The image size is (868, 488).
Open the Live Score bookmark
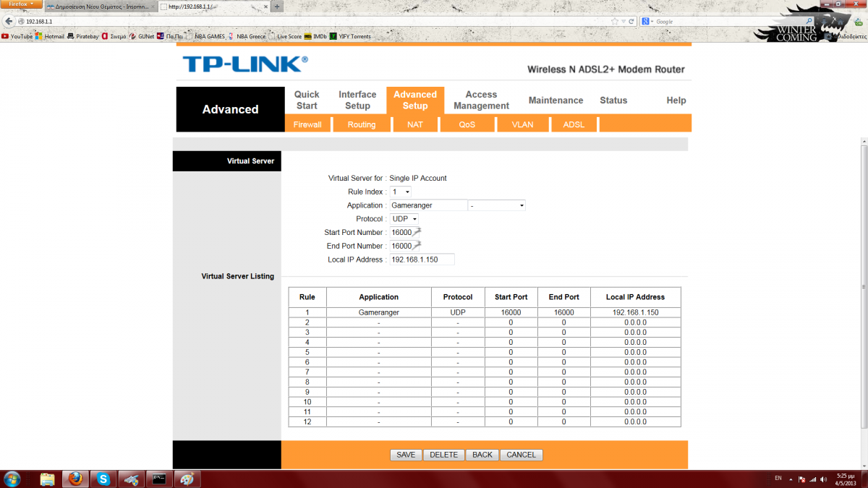(x=285, y=36)
